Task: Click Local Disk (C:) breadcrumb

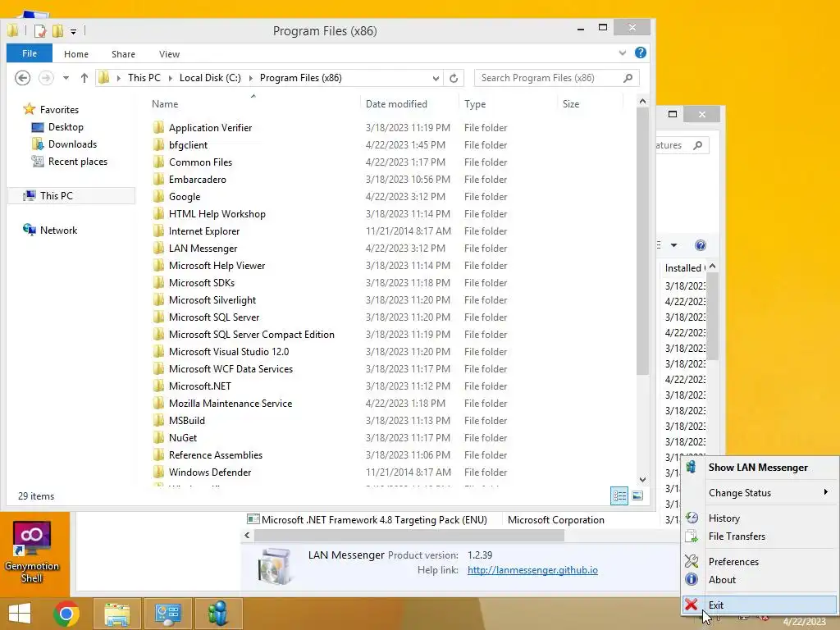Action: pos(210,78)
